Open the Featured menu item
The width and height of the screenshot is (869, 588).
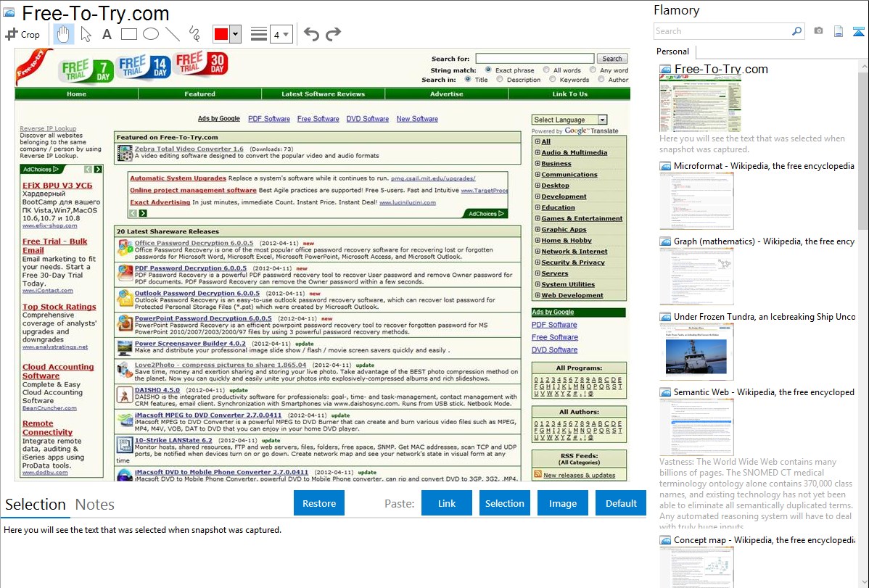[199, 94]
